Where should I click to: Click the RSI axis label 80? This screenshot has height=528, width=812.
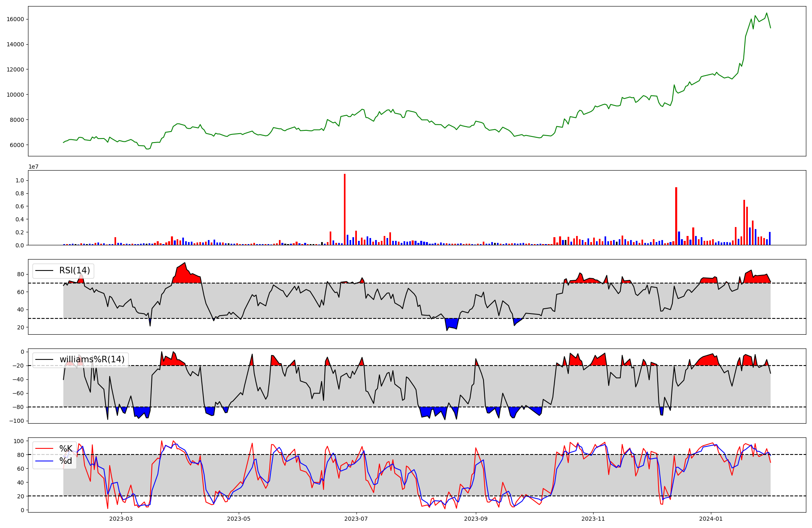click(x=20, y=274)
